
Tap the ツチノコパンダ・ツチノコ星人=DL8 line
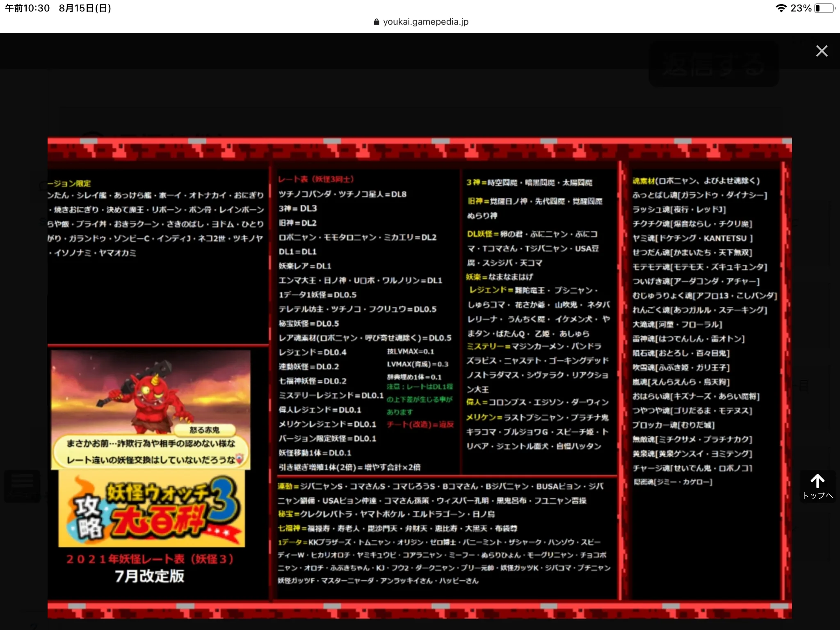coord(342,194)
